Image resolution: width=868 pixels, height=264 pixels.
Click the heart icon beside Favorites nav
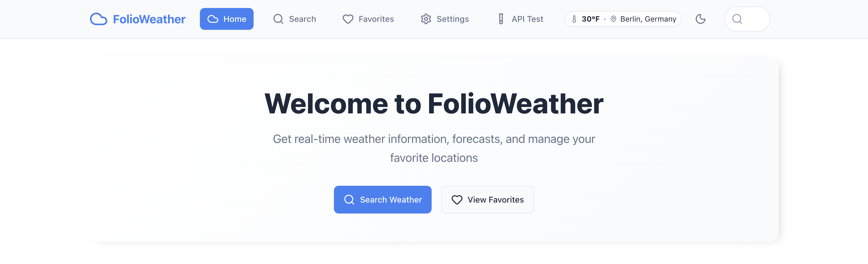[348, 19]
